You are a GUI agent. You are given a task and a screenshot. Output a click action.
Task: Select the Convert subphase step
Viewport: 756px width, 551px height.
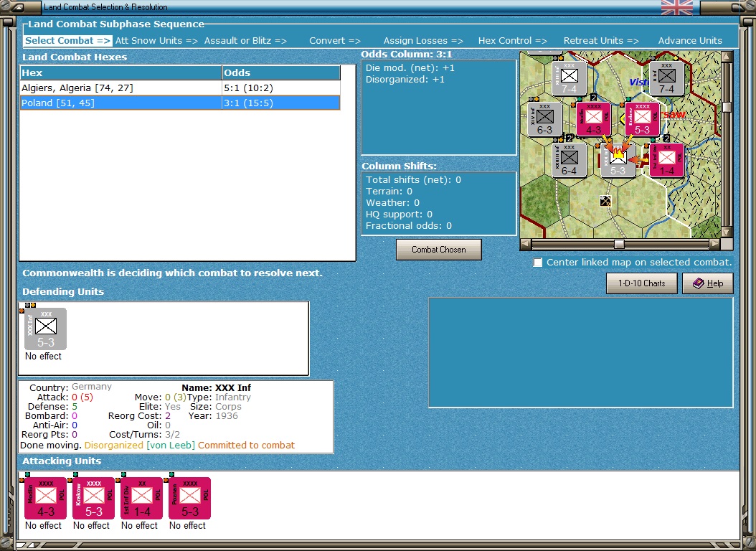[335, 40]
